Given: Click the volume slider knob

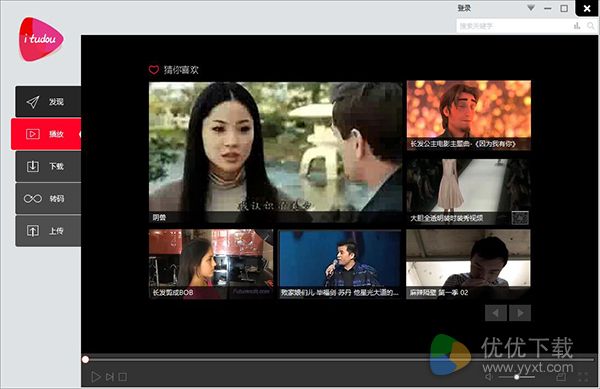Looking at the screenshot, I should pos(517,377).
